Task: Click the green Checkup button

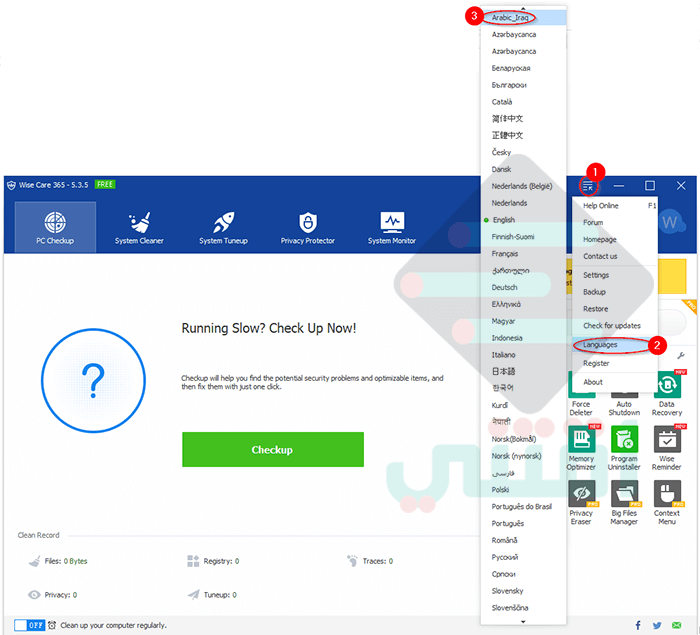Action: [x=273, y=449]
